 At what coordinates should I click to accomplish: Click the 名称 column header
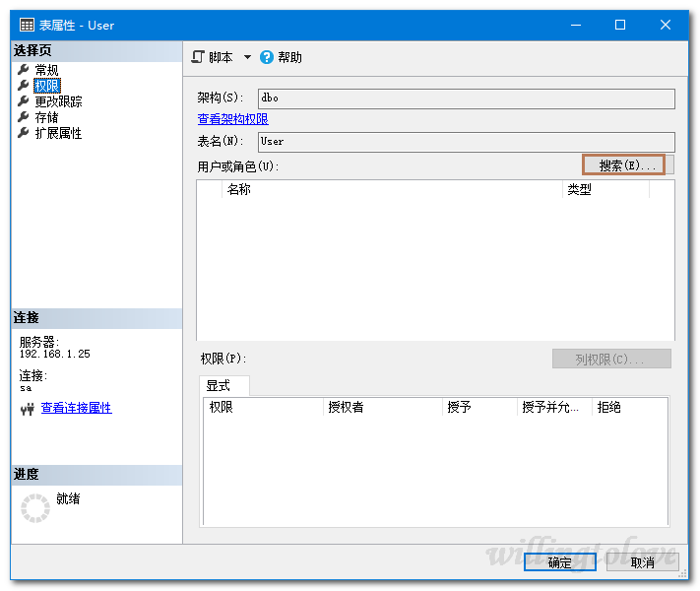(392, 189)
